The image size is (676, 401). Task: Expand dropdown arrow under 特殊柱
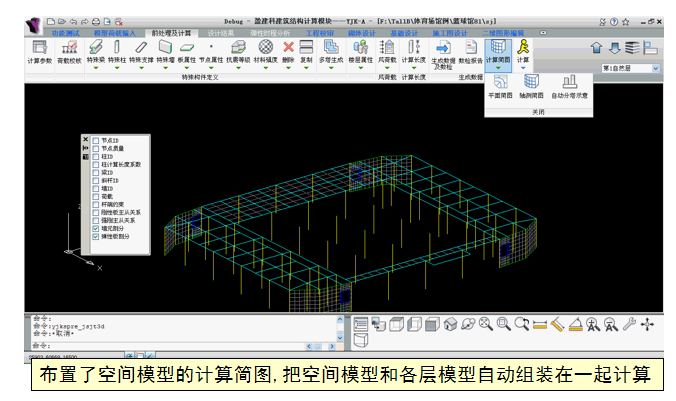click(x=117, y=68)
